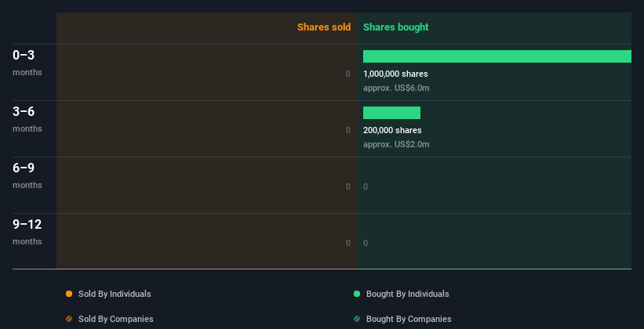Click the striped Sold By Companies legend icon
Viewport: 644px width, 329px height.
tap(69, 319)
